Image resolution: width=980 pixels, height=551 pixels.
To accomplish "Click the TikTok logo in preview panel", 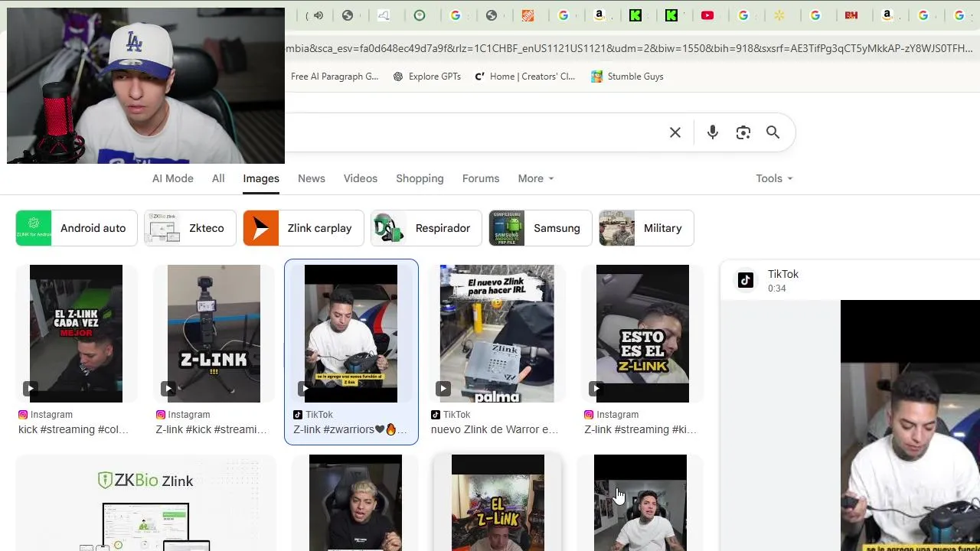I will pyautogui.click(x=746, y=280).
